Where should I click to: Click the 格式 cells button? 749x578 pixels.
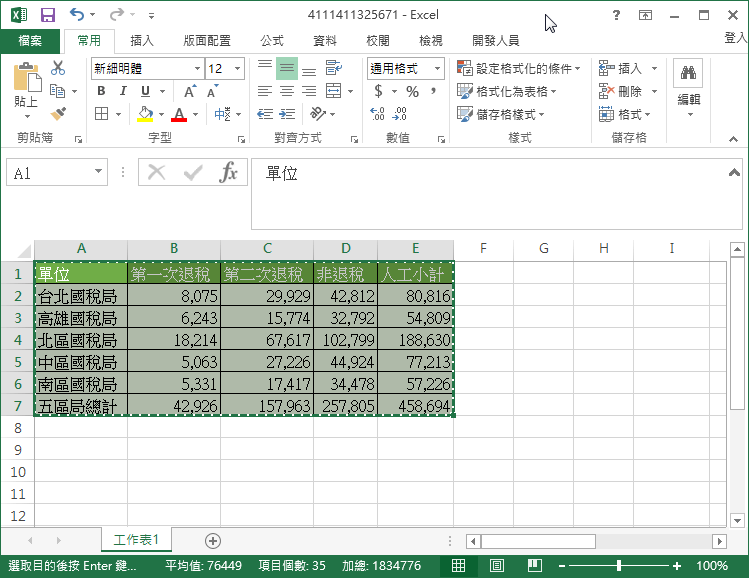coord(625,114)
